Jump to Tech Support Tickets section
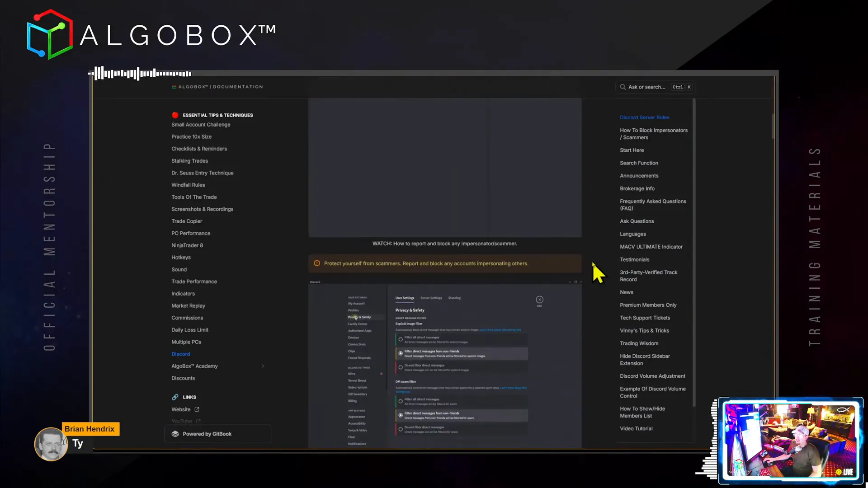The height and width of the screenshot is (488, 868). [x=645, y=318]
